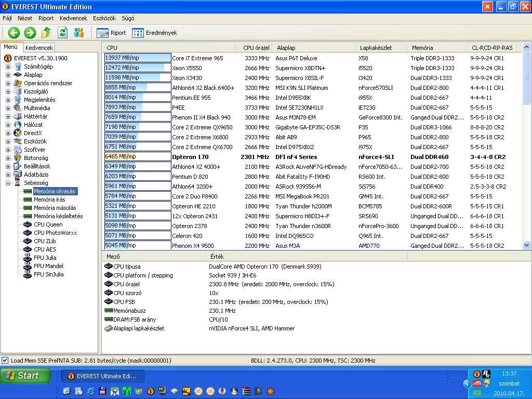Viewport: 532px width, 399px height.
Task: Click the Eredmények toolbar button
Action: [155, 33]
